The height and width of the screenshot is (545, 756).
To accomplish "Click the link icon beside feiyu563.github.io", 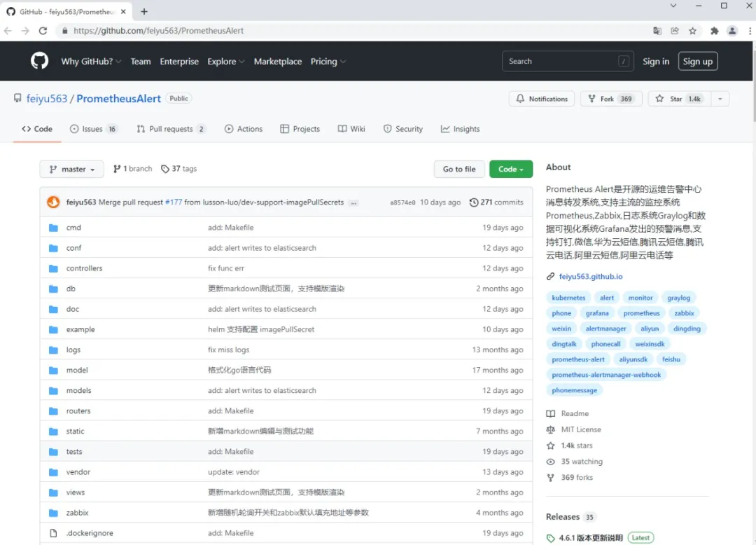I will pos(550,277).
